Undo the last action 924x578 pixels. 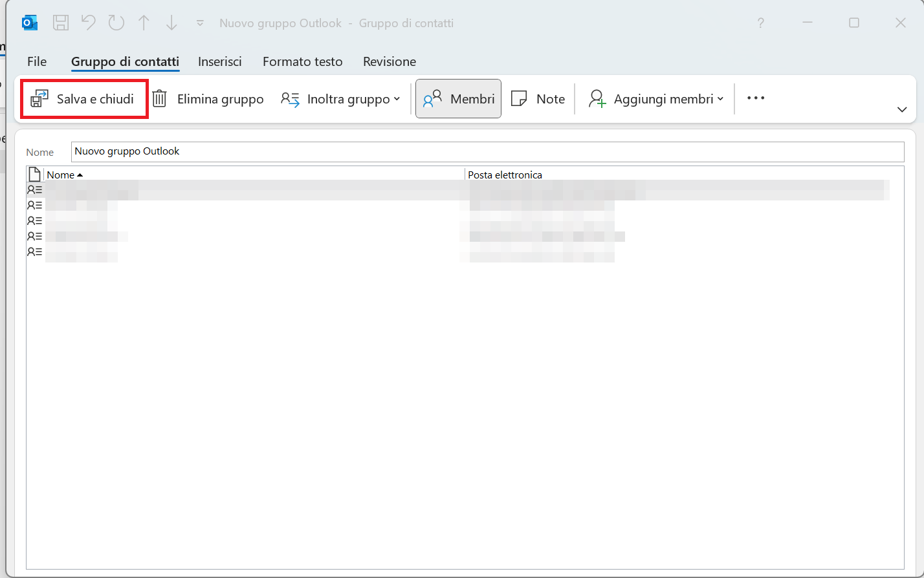89,23
